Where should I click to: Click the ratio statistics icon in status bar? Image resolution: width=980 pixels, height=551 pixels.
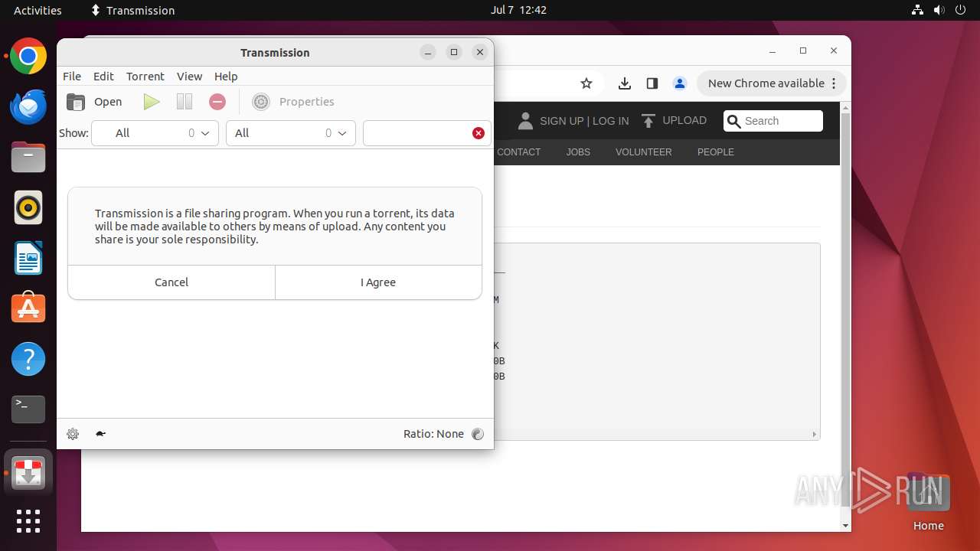(x=478, y=434)
